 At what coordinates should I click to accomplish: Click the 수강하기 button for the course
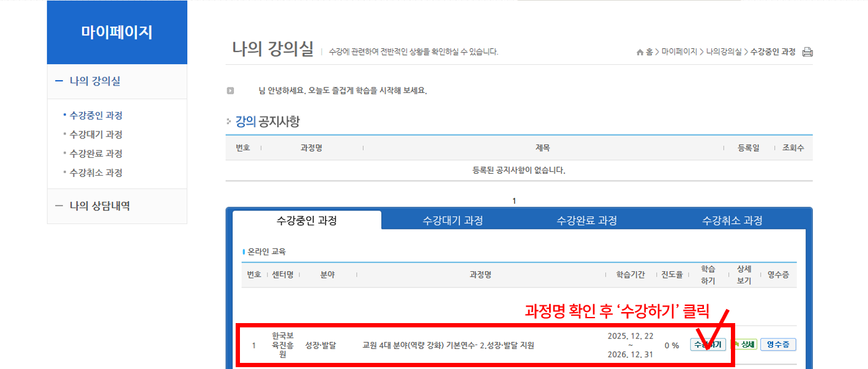708,345
